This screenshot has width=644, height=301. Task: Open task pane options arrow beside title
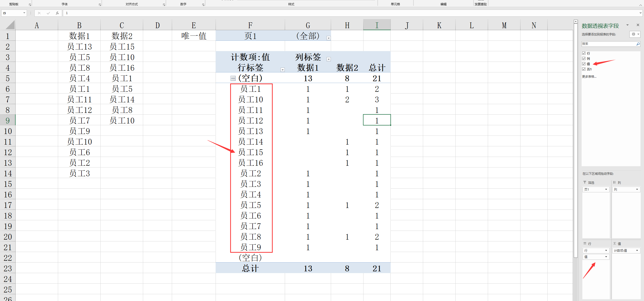(x=627, y=25)
